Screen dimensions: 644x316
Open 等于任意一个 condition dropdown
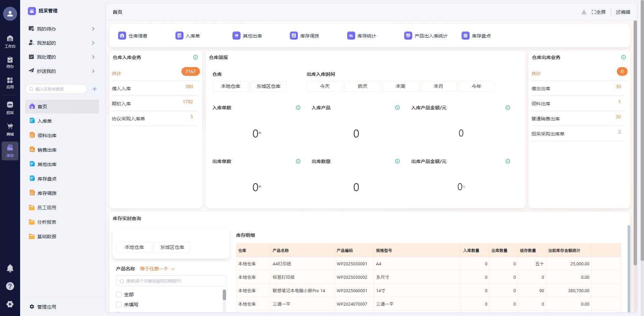[157, 269]
